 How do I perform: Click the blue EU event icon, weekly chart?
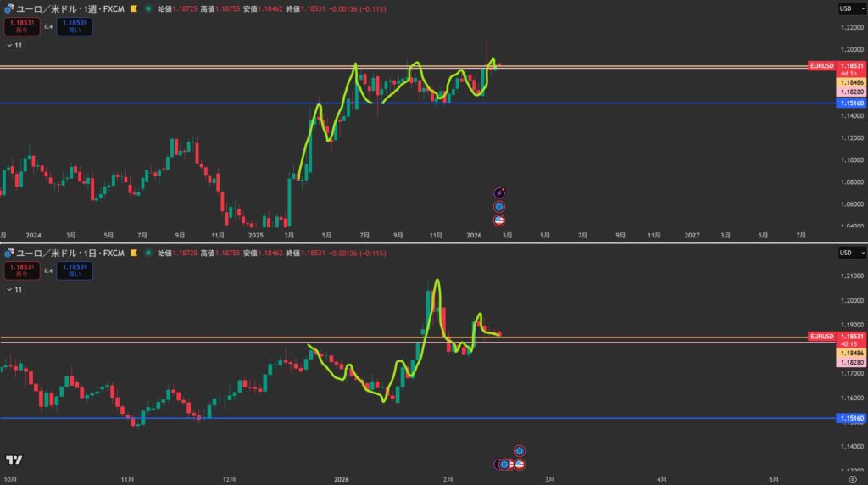(499, 207)
